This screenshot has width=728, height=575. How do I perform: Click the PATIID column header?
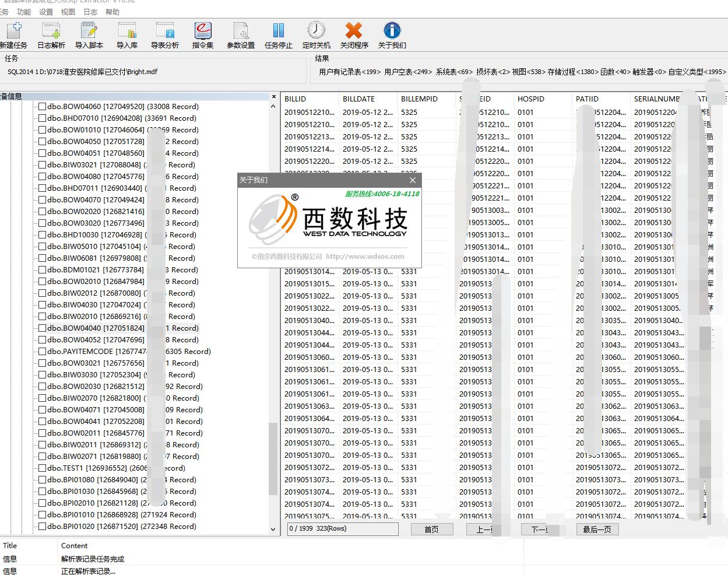click(600, 99)
